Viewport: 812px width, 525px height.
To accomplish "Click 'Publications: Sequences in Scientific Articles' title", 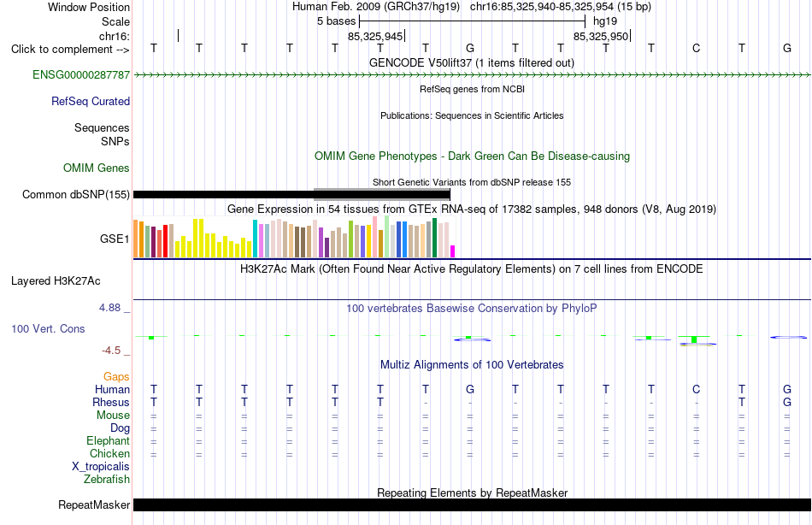I will coord(472,115).
